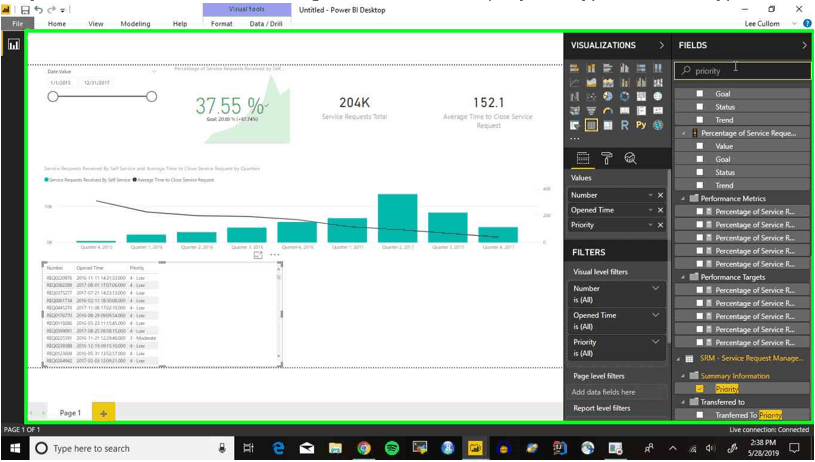The width and height of the screenshot is (815, 462).
Task: Add a new report page
Action: click(x=103, y=413)
